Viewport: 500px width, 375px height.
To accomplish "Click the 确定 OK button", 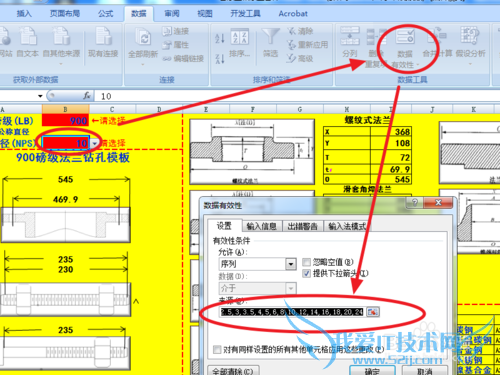I will coord(372,371).
